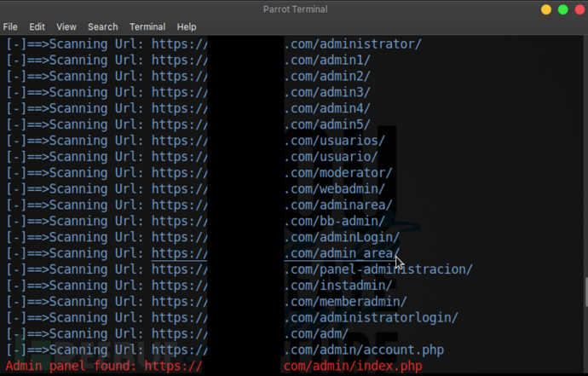Open the Help menu
588x376 pixels.
click(187, 26)
